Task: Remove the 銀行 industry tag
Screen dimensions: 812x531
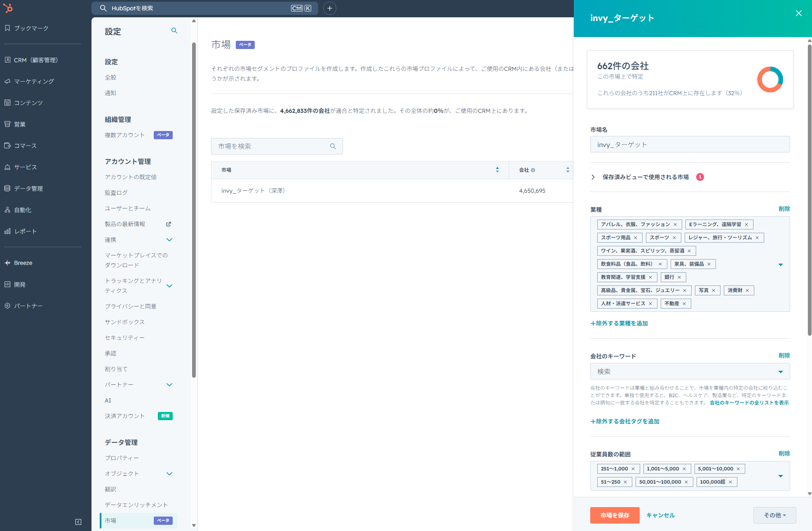Action: click(679, 277)
